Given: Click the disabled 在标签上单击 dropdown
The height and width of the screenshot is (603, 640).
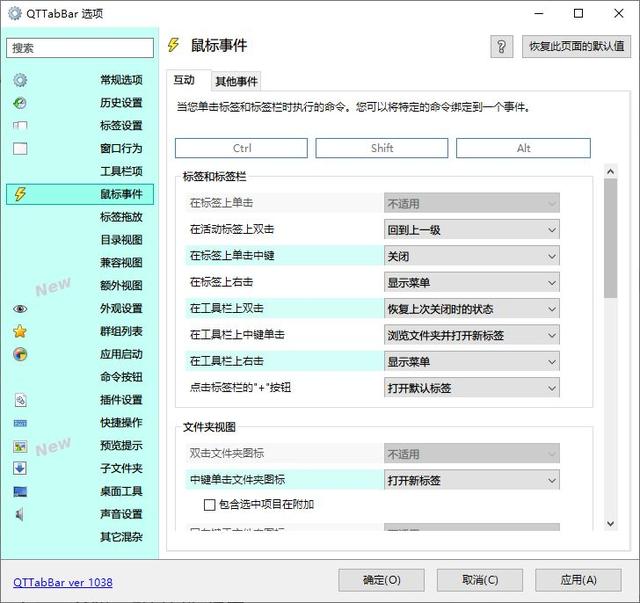Looking at the screenshot, I should [471, 203].
